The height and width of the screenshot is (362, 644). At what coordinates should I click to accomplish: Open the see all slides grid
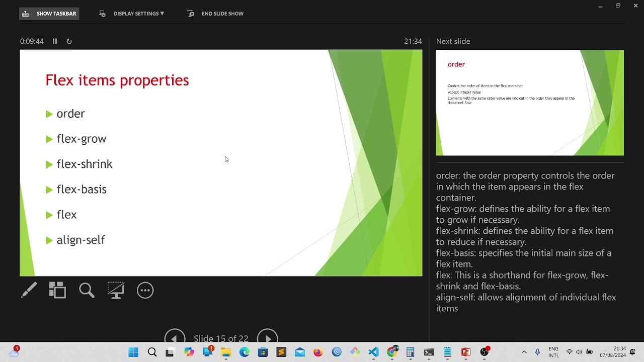(57, 290)
